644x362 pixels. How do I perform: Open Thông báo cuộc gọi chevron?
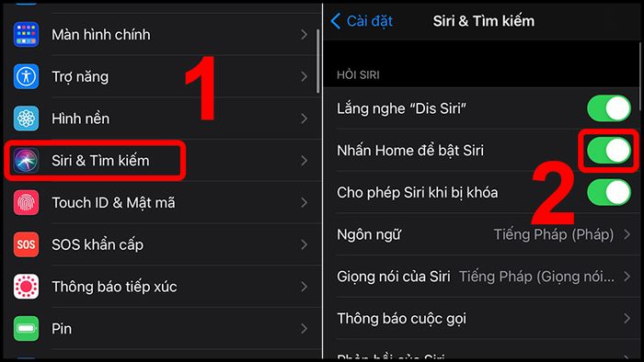tap(627, 318)
